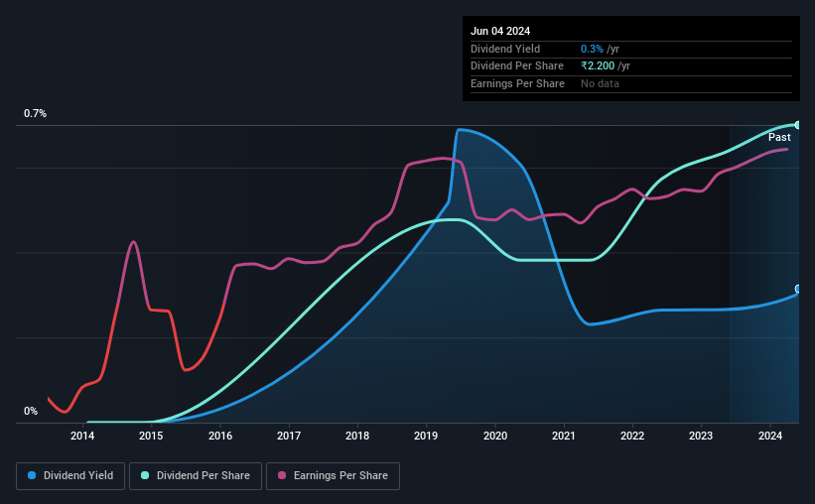The width and height of the screenshot is (815, 504).
Task: Click the 2017 x-axis label
Action: 289,436
